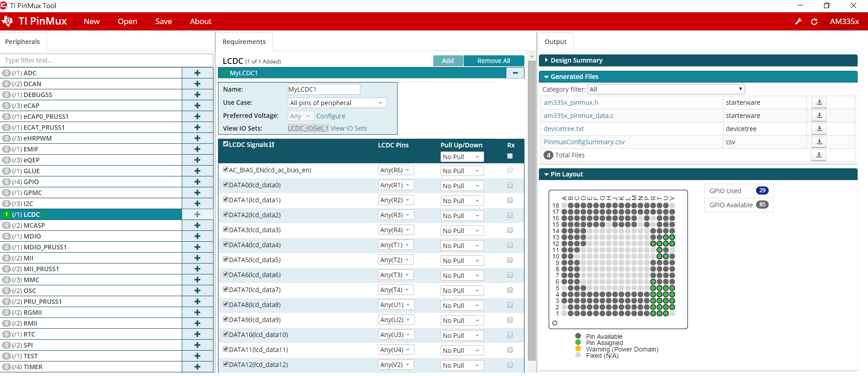Download all 4 total files
This screenshot has height=376, width=868.
[819, 155]
